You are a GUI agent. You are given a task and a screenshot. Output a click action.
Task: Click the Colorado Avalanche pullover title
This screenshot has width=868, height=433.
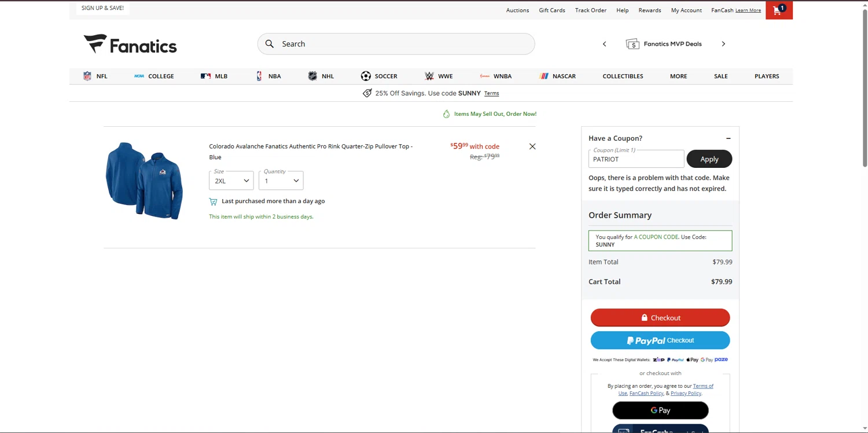[311, 152]
